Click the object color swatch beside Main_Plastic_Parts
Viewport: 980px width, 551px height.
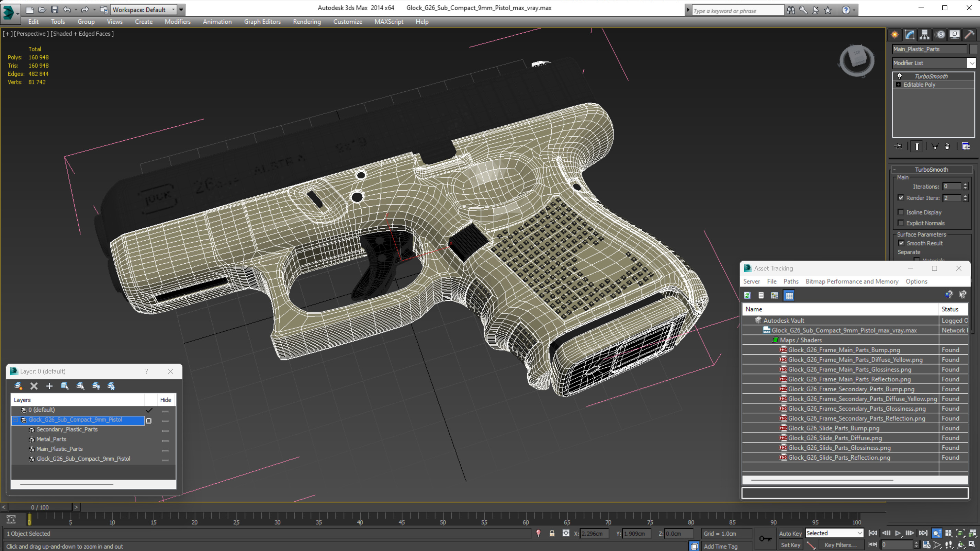(x=973, y=49)
